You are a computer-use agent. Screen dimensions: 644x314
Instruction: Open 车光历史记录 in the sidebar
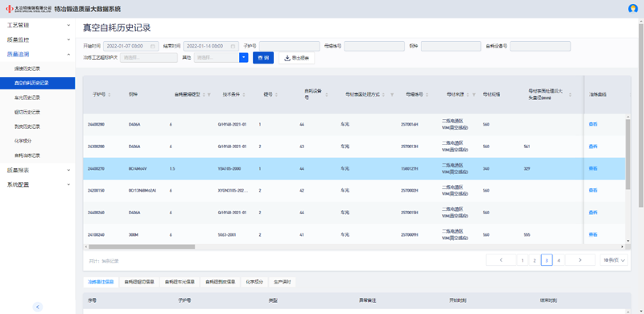click(x=27, y=97)
